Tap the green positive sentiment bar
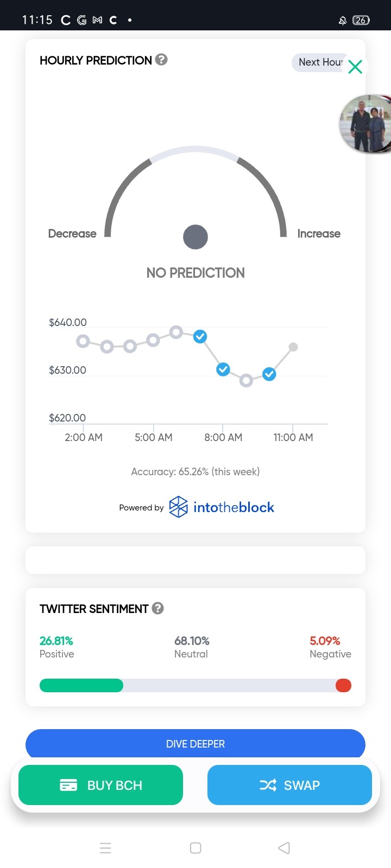The width and height of the screenshot is (391, 868). (81, 685)
